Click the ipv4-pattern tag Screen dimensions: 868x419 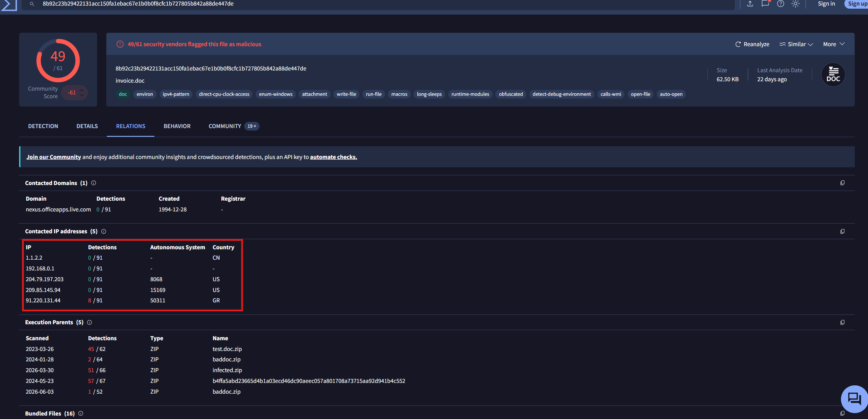point(176,94)
